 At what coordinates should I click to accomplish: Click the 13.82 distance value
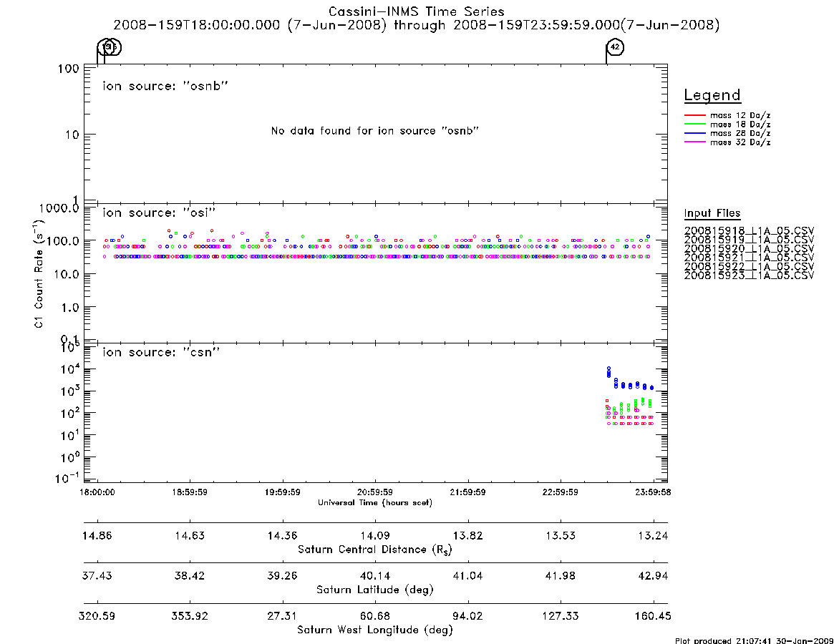click(x=467, y=535)
